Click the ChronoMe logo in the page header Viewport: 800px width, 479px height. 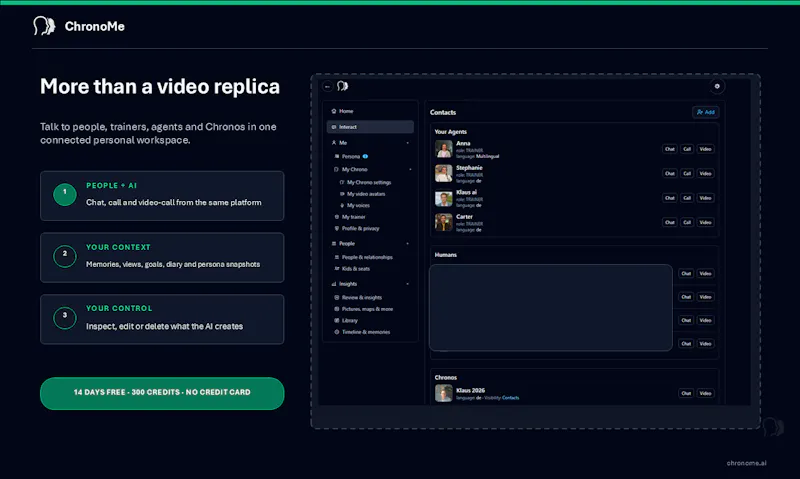point(79,26)
